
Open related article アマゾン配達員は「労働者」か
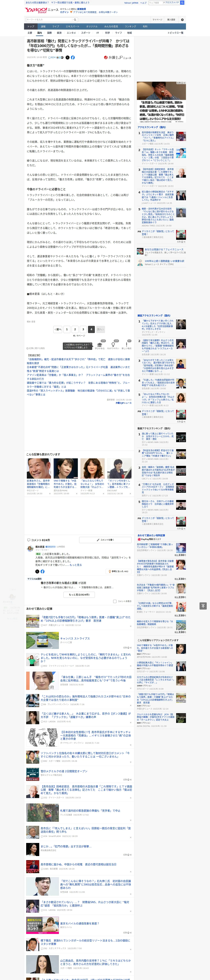78,377
